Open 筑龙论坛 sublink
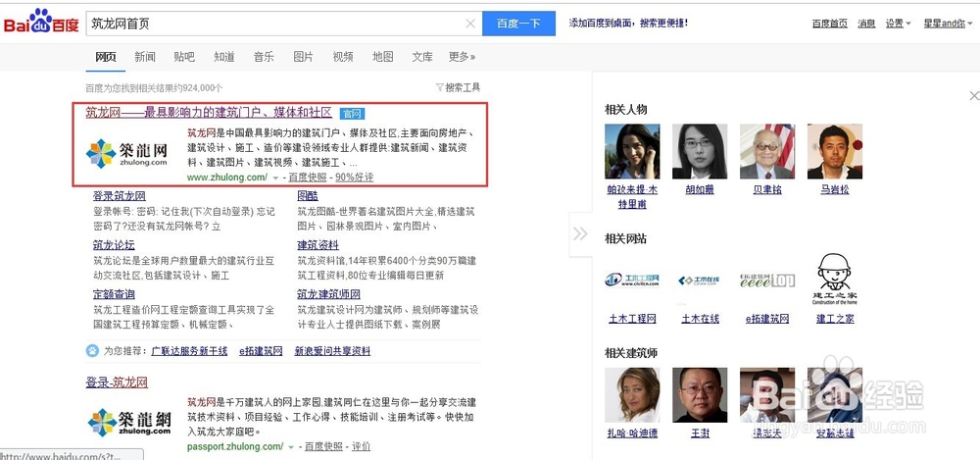The width and height of the screenshot is (980, 460). (114, 244)
